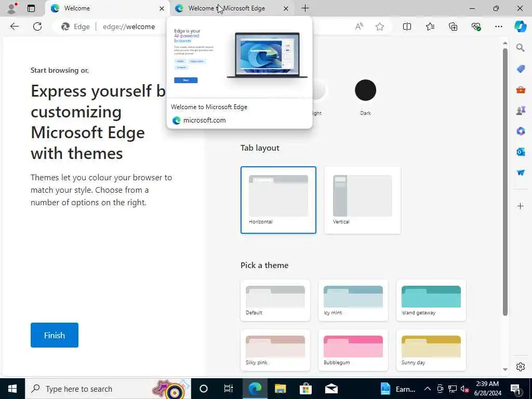Viewport: 532px width, 399px height.
Task: Open sidebar Outlook icon
Action: [x=521, y=152]
